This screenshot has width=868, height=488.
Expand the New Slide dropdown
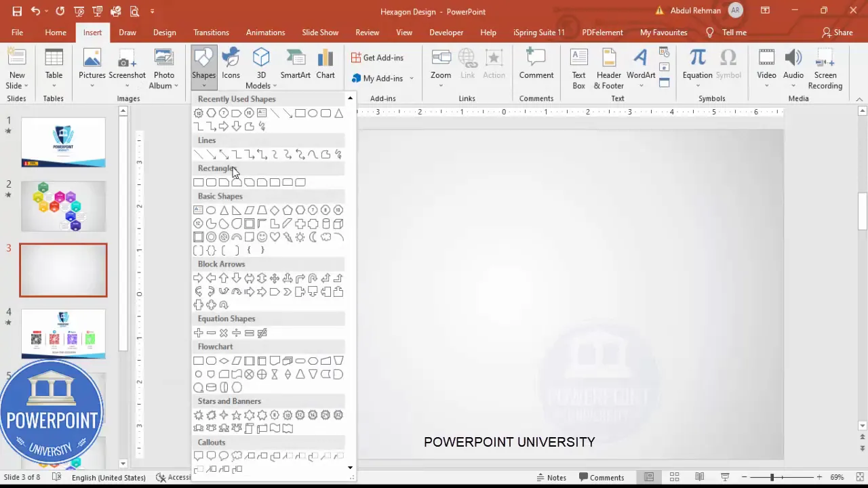(17, 81)
